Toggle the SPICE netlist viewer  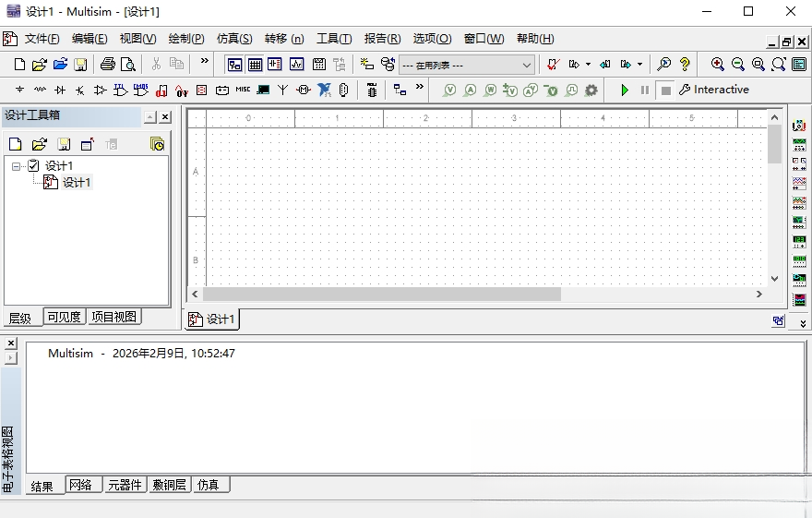275,65
